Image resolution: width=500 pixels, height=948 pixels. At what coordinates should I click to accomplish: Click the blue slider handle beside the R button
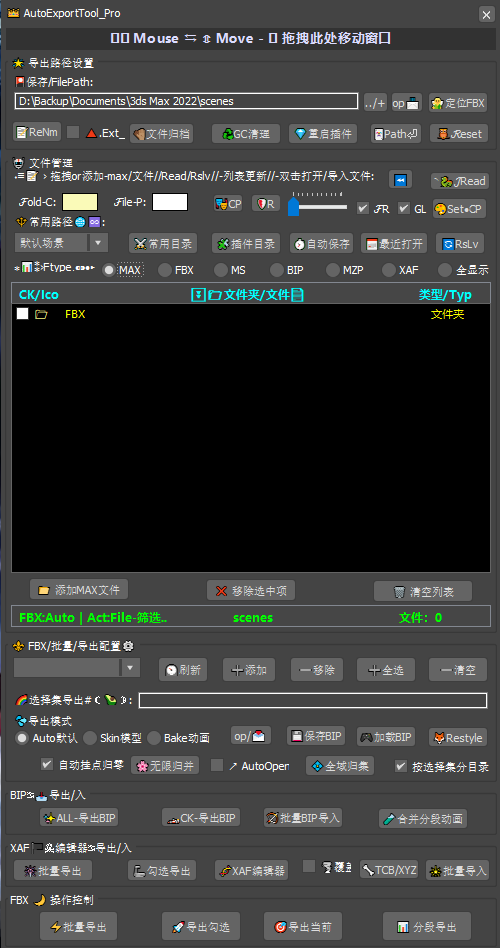point(293,207)
